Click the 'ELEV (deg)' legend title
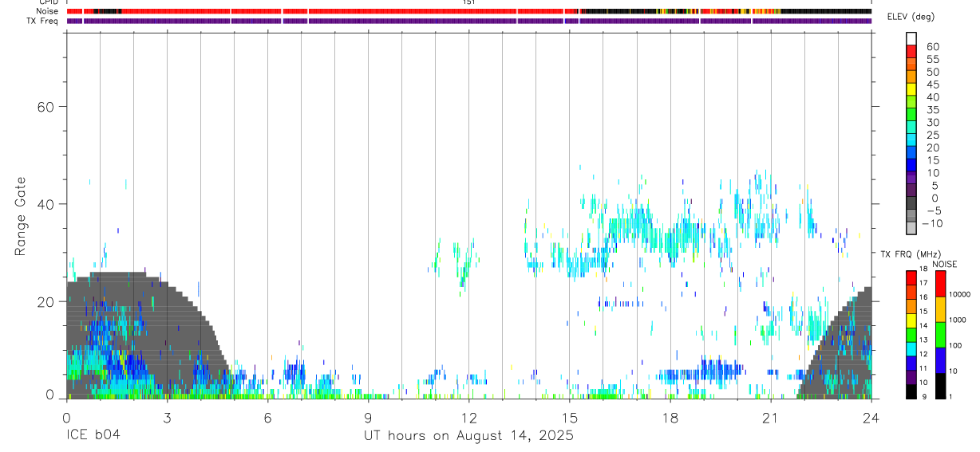Screen dimensions: 980x452 [x=911, y=17]
